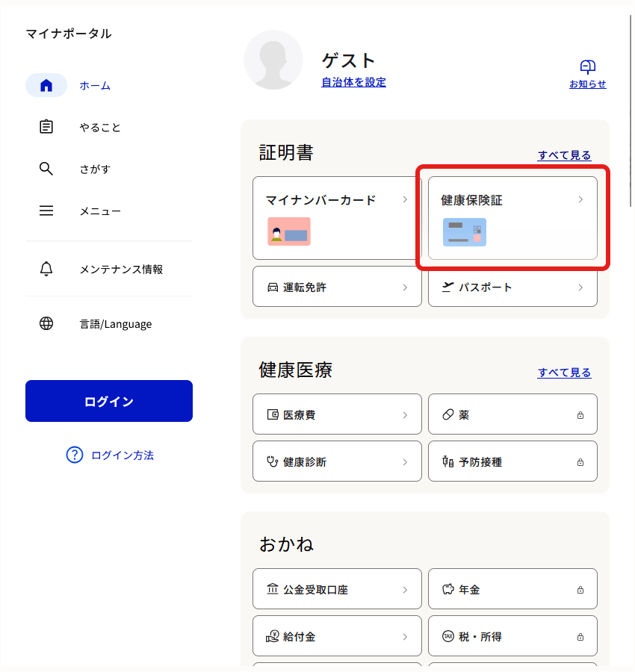Select やること in the sidebar
Viewport: 635px width, 672px height.
pos(100,127)
